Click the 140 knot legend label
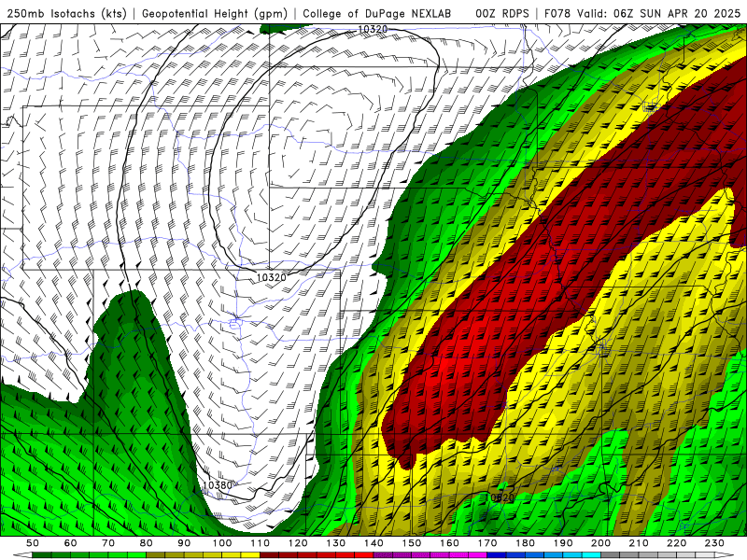 (373, 543)
